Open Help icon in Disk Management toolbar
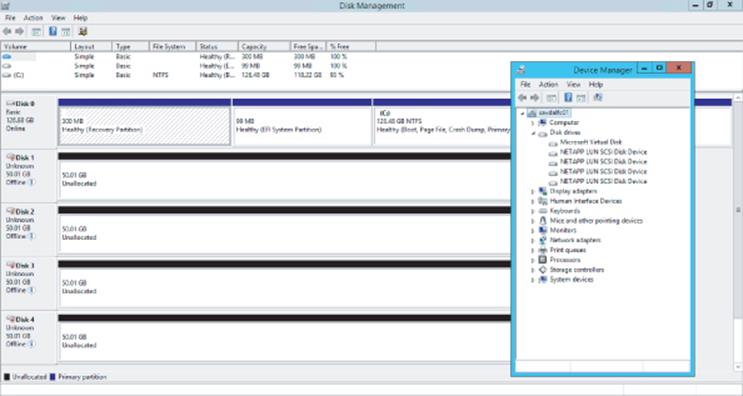Image resolution: width=743 pixels, height=396 pixels. click(x=53, y=32)
